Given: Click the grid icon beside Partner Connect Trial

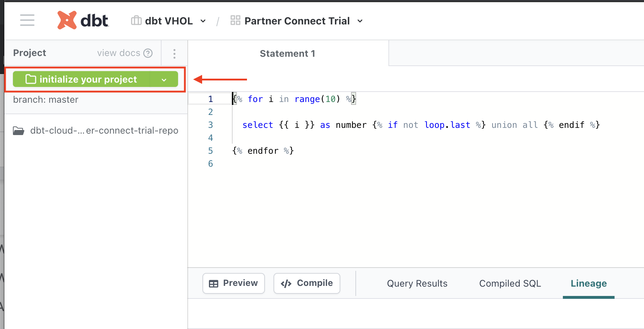Looking at the screenshot, I should (x=235, y=20).
